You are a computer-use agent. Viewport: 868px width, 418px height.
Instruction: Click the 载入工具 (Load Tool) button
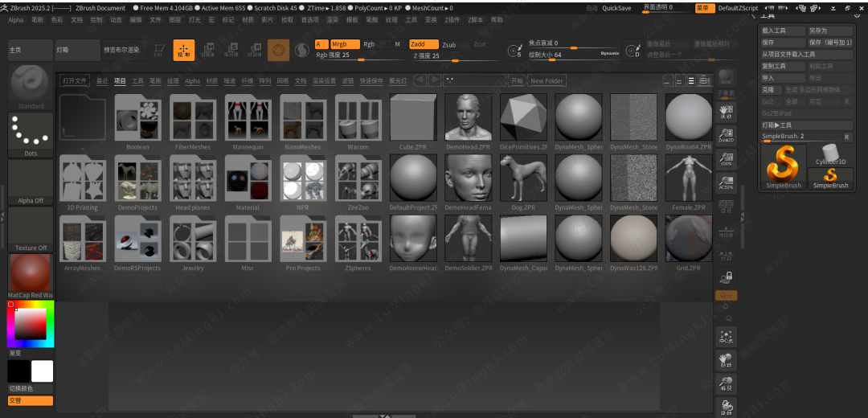[782, 31]
